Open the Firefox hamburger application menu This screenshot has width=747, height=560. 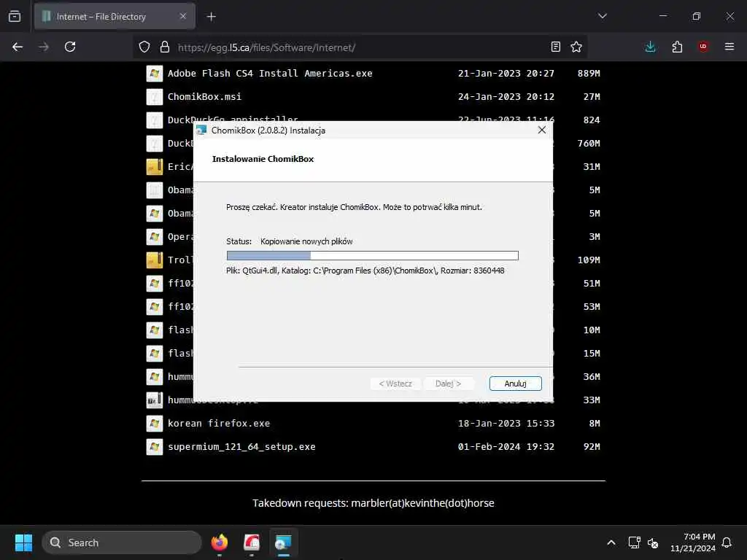click(x=729, y=47)
